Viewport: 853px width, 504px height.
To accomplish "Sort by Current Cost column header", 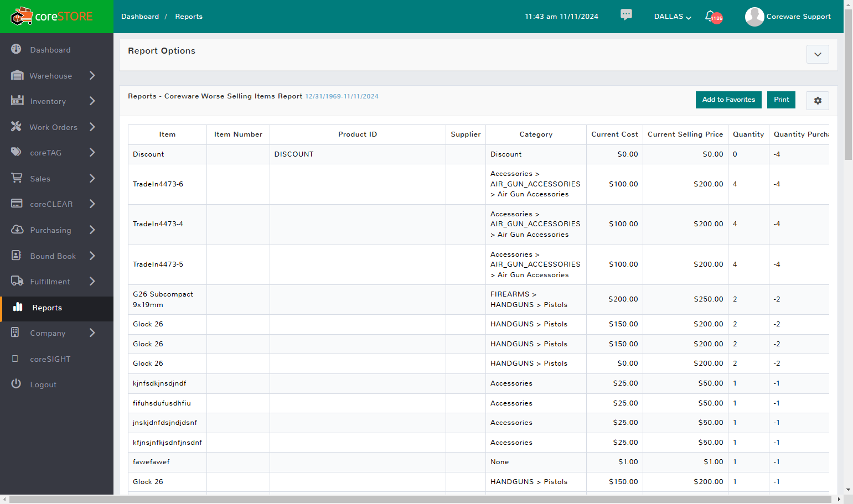I will click(x=614, y=134).
